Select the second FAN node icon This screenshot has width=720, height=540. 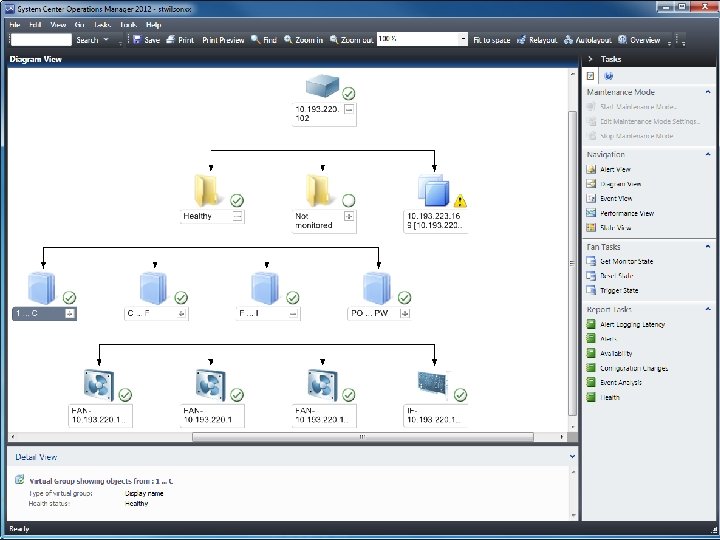pos(210,385)
